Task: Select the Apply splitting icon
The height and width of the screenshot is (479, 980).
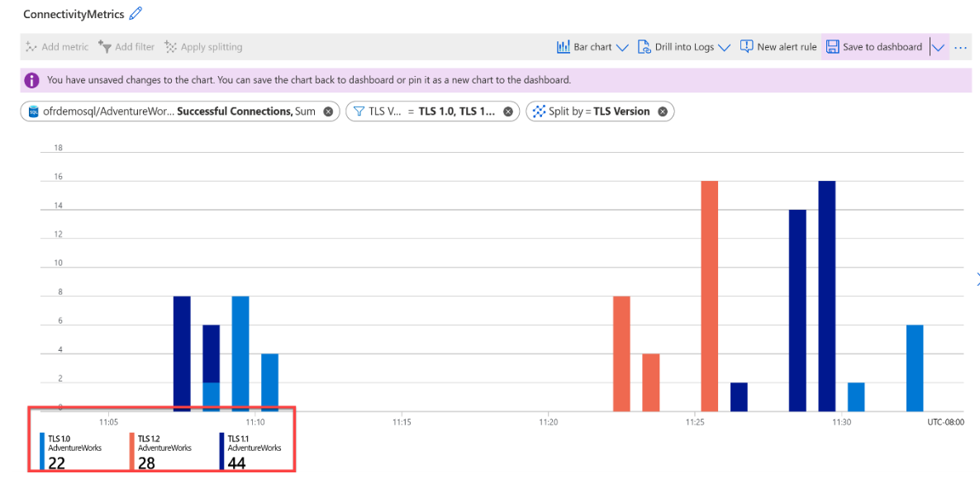Action: [x=170, y=46]
